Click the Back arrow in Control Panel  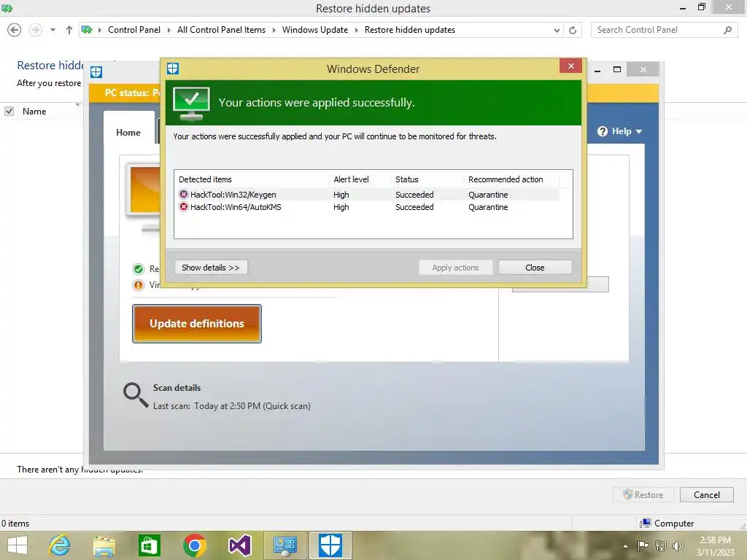(15, 30)
